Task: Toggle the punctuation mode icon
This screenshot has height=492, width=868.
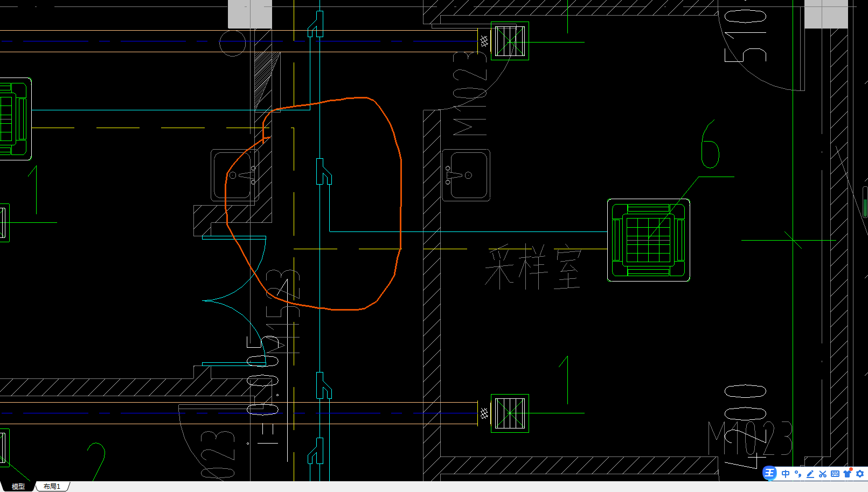Action: click(798, 474)
